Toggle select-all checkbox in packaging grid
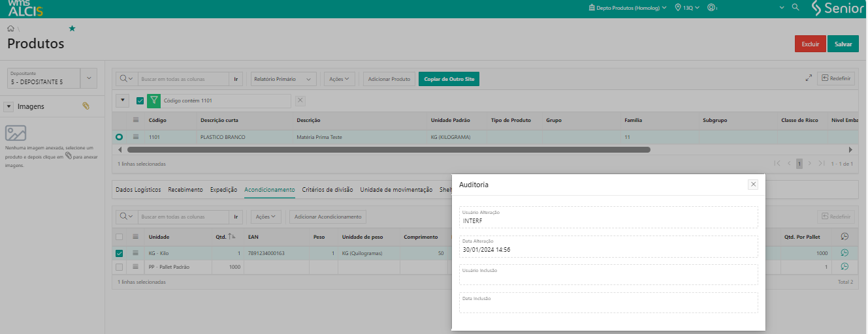The image size is (868, 334). click(x=119, y=237)
